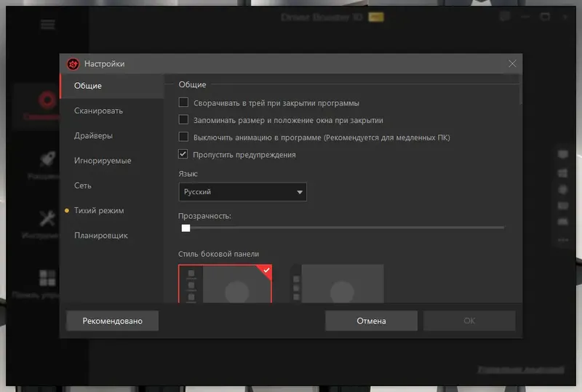The image size is (582, 392).
Task: Enable Запоминать размер и положение окна
Action: [183, 119]
